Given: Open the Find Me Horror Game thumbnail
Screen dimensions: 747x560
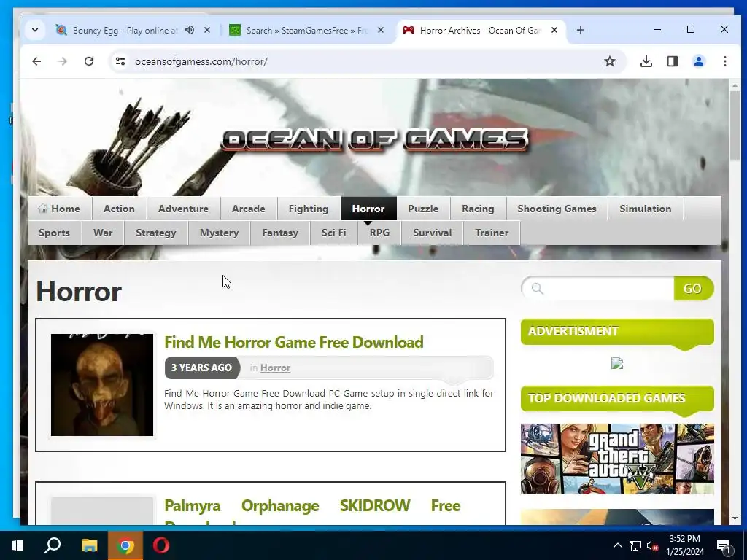Looking at the screenshot, I should (102, 385).
